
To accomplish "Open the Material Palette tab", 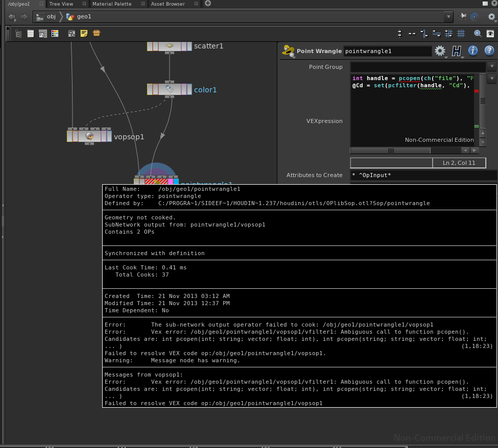I will click(111, 4).
